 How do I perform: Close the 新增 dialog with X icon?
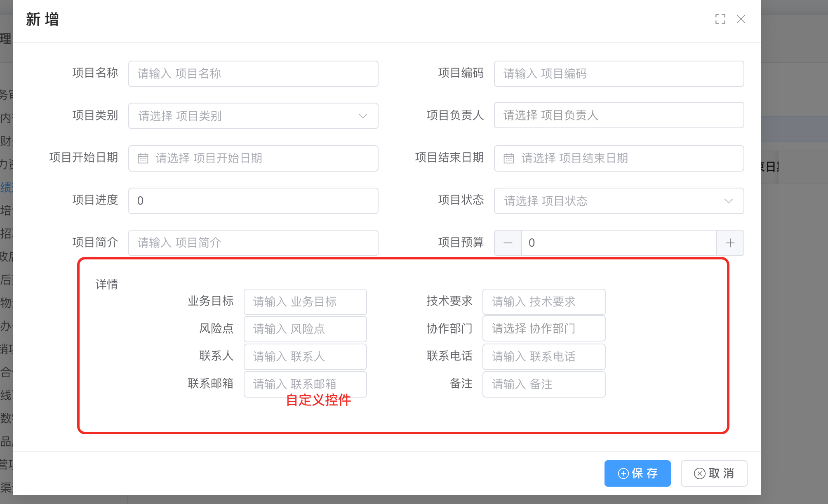(741, 19)
